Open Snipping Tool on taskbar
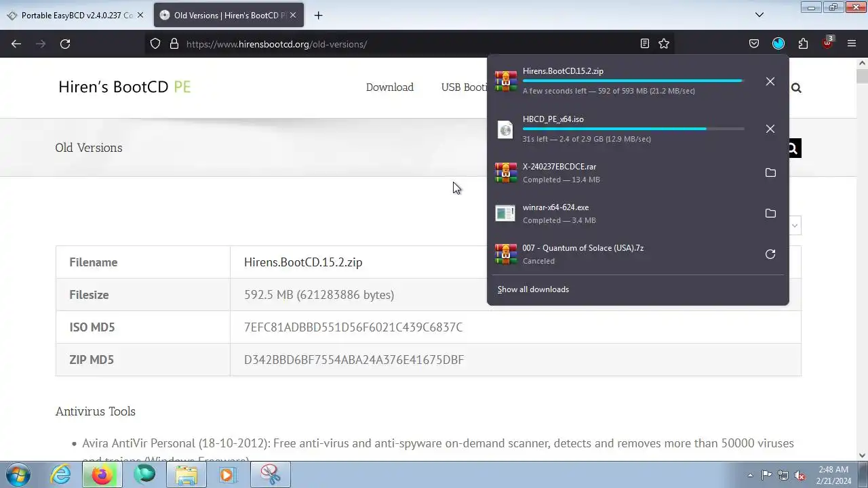868x488 pixels. pyautogui.click(x=271, y=474)
